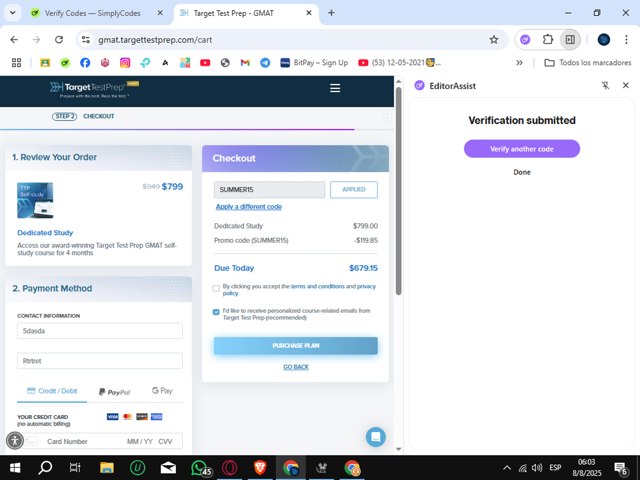This screenshot has width=640, height=480.
Task: Select the Credit / Debit payment tab
Action: [52, 391]
